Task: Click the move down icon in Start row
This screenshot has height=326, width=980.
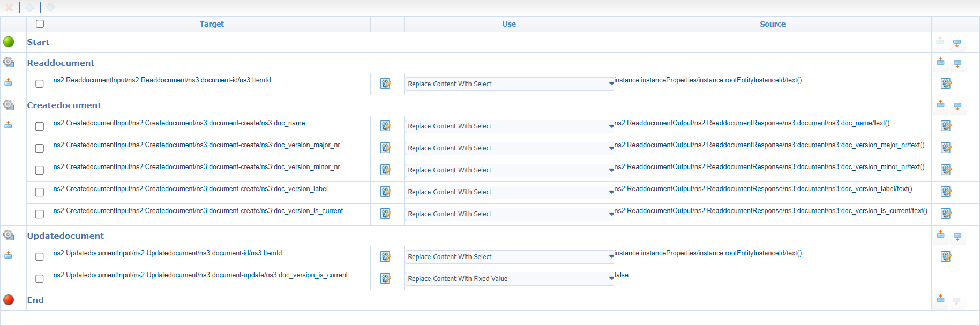Action: 957,43
